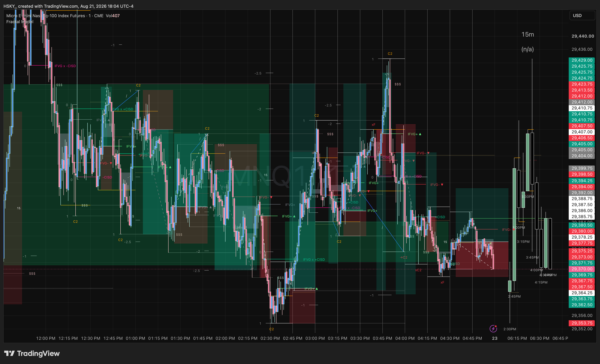Click the 03:45 PM time axis label
The height and width of the screenshot is (364, 600).
[x=382, y=338]
